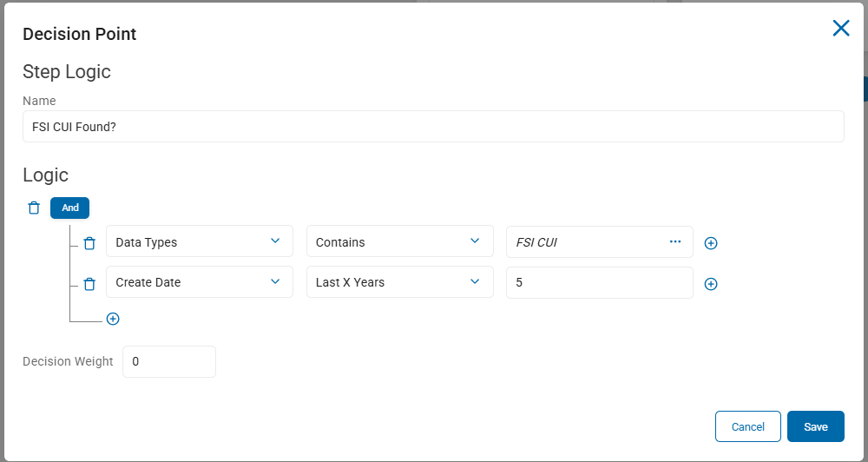Screen dimensions: 868x462
Task: Close the Decision Point dialog
Action: (841, 28)
